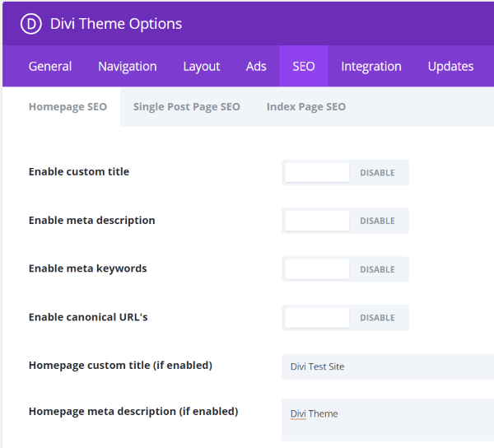Click the Homepage custom title field
This screenshot has width=494, height=448.
point(387,366)
